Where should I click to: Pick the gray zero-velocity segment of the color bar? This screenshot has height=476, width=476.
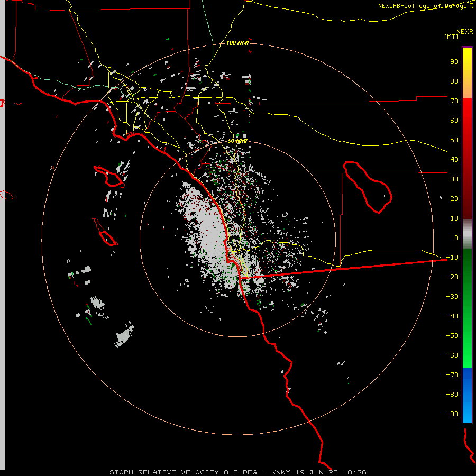coord(467,234)
